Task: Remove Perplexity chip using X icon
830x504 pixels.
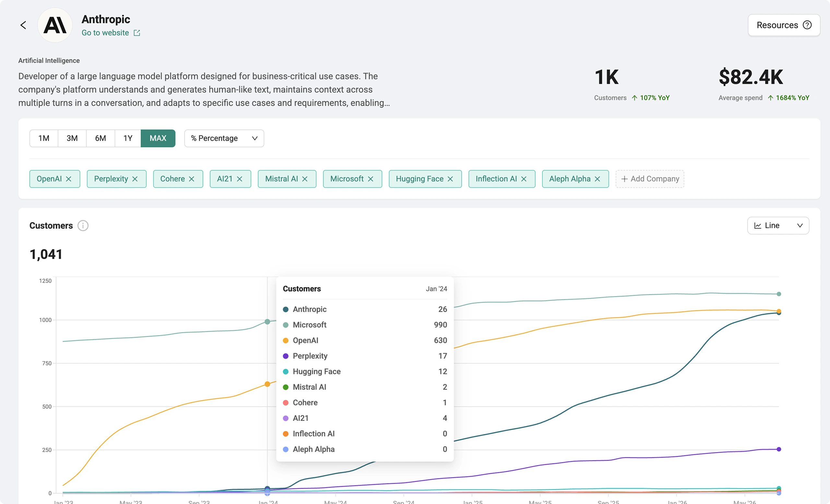Action: tap(135, 179)
